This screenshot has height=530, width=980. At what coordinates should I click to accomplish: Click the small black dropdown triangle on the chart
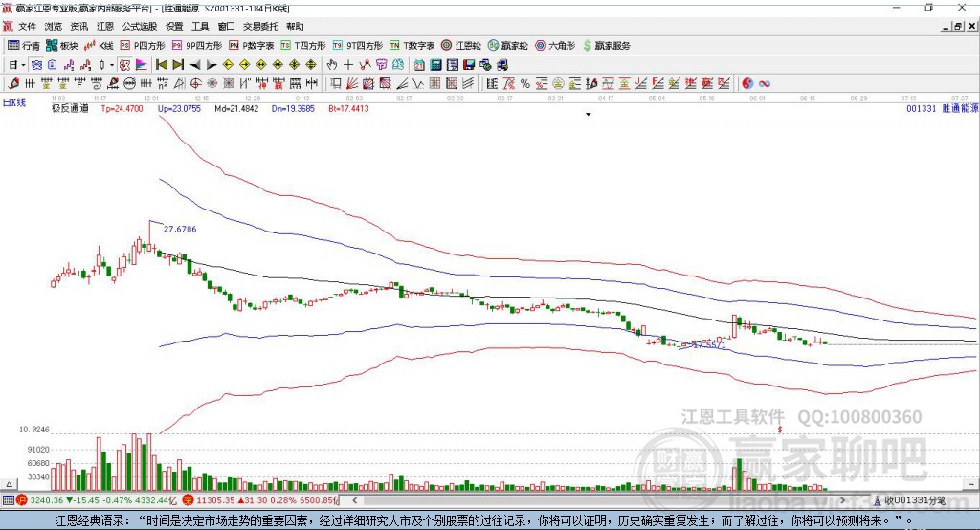point(589,115)
